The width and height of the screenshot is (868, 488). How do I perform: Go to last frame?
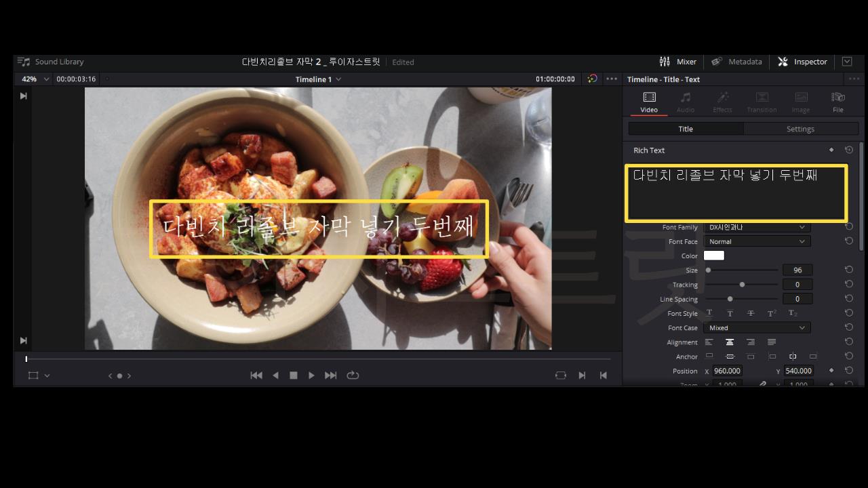331,375
